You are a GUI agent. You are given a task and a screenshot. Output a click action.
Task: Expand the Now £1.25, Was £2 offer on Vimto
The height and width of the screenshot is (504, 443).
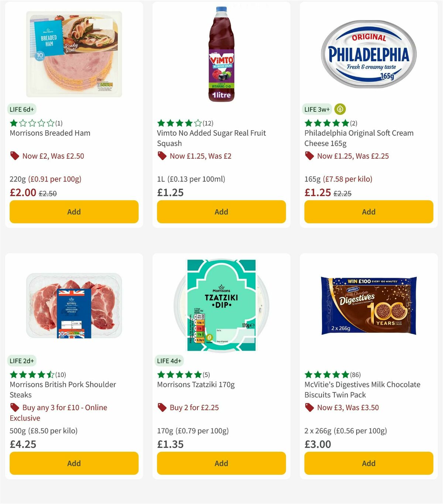(x=200, y=156)
